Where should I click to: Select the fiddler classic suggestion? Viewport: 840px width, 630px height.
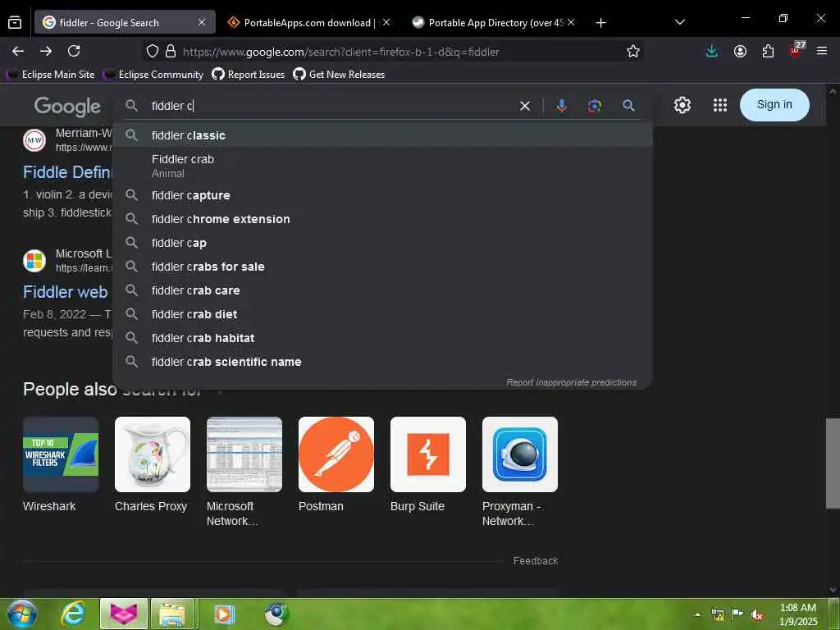click(382, 135)
